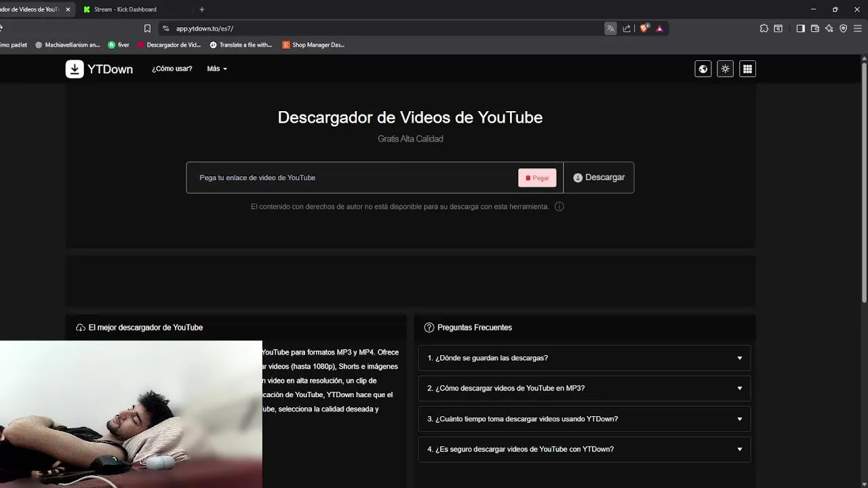
Task: Open a new tab with the plus button
Action: coord(201,9)
